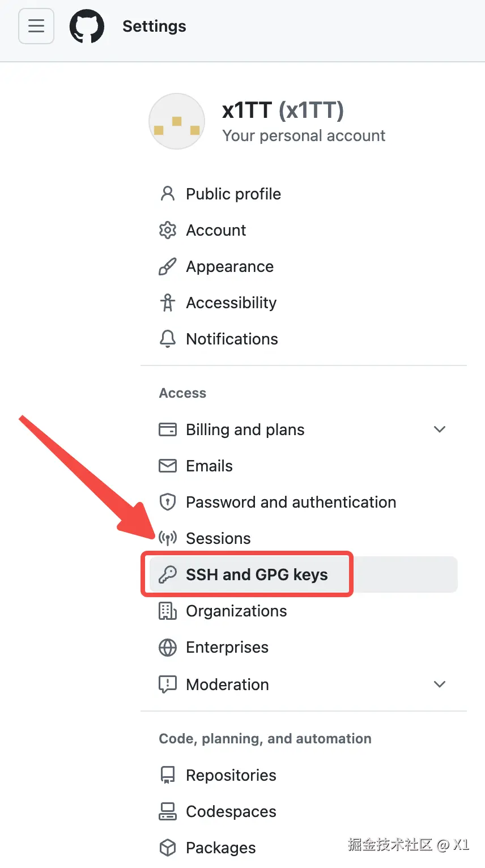The image size is (485, 868).
Task: Expand the Moderation section chevron
Action: [x=439, y=684]
